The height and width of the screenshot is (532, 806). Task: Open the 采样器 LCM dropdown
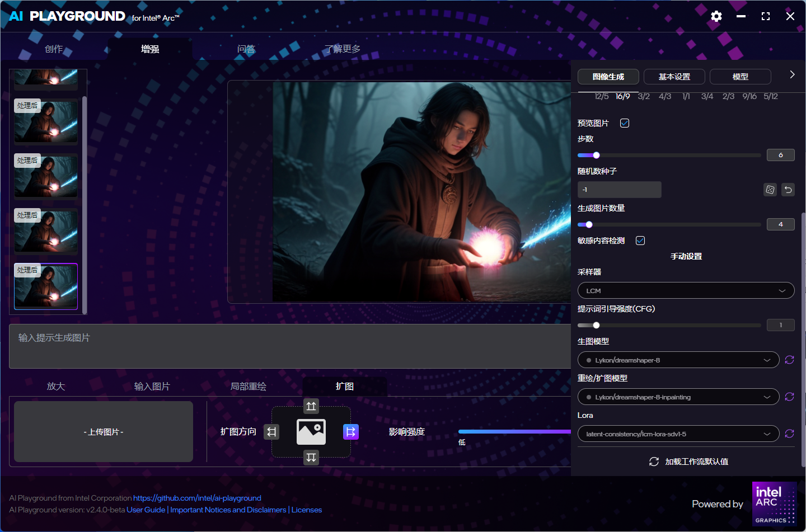pyautogui.click(x=686, y=291)
